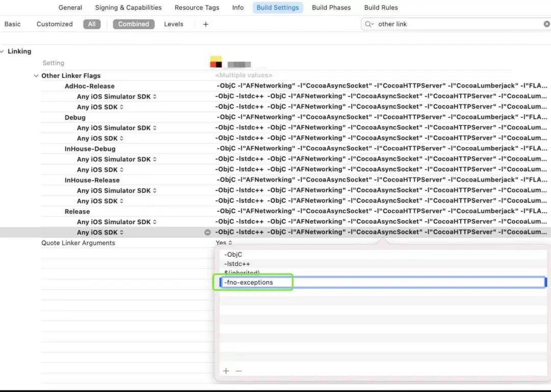This screenshot has width=551, height=392.
Task: Open the Quote Linker Arguments Yes popup
Action: point(224,243)
